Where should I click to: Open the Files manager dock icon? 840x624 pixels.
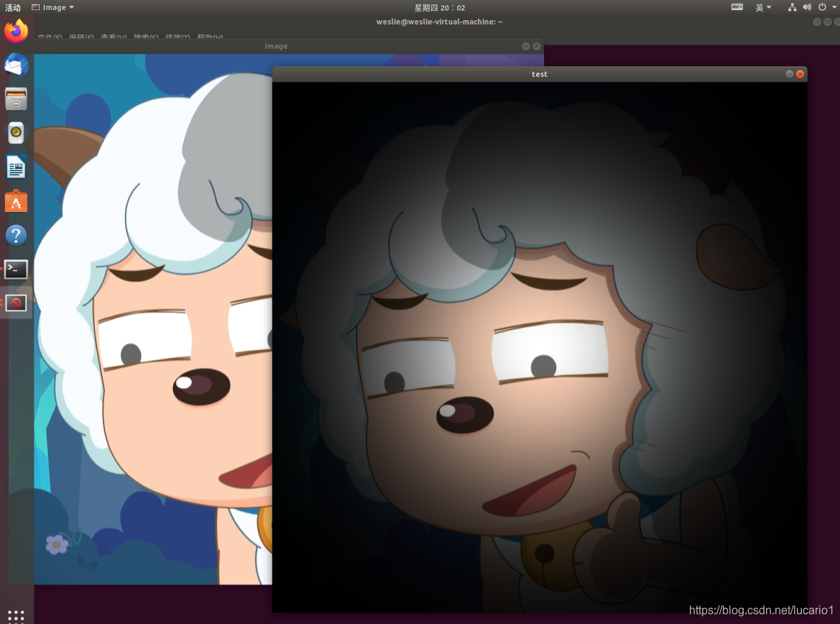point(16,99)
